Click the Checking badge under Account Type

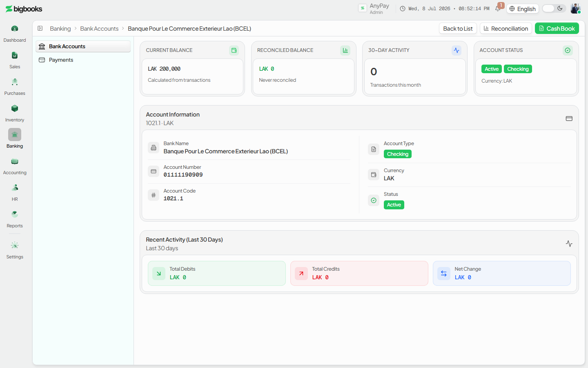pos(398,154)
